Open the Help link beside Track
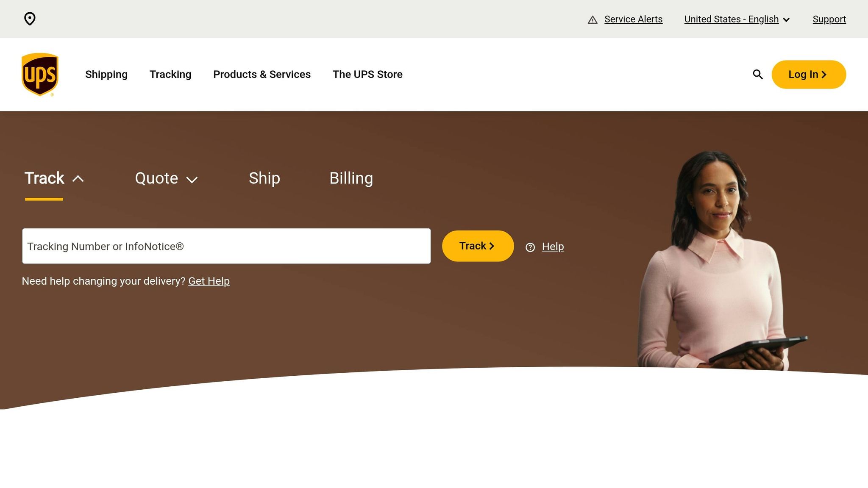 coord(553,247)
